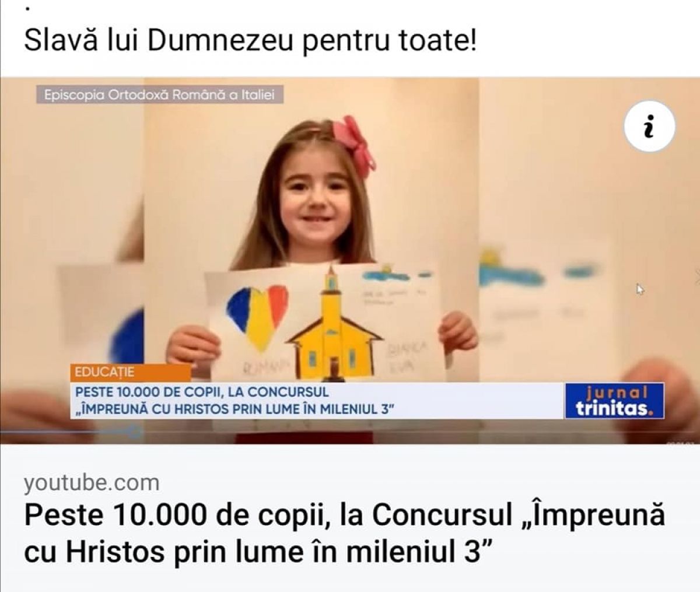Click the Episcopia Ortodoxă Română a Italiei label
The height and width of the screenshot is (592, 700).
159,94
